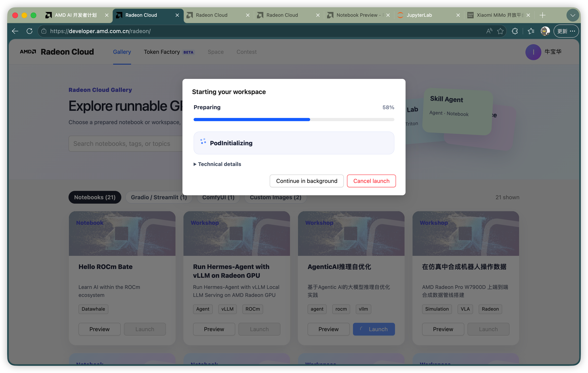Click the lowercase rocm tag
This screenshot has width=588, height=373.
coord(341,309)
